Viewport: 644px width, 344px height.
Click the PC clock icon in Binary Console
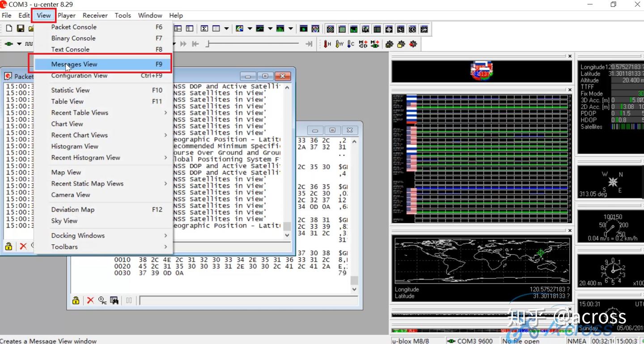(x=102, y=300)
